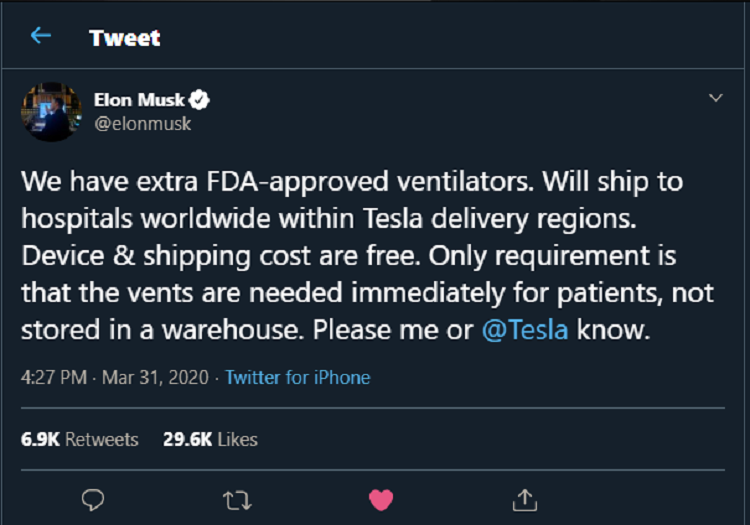This screenshot has width=750, height=525.
Task: Click the blue verified badge beside Elon Musk
Action: coord(201,100)
